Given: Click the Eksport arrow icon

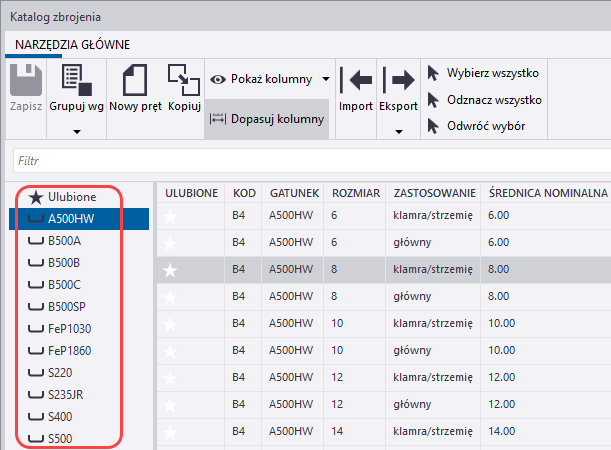Looking at the screenshot, I should pyautogui.click(x=398, y=80).
